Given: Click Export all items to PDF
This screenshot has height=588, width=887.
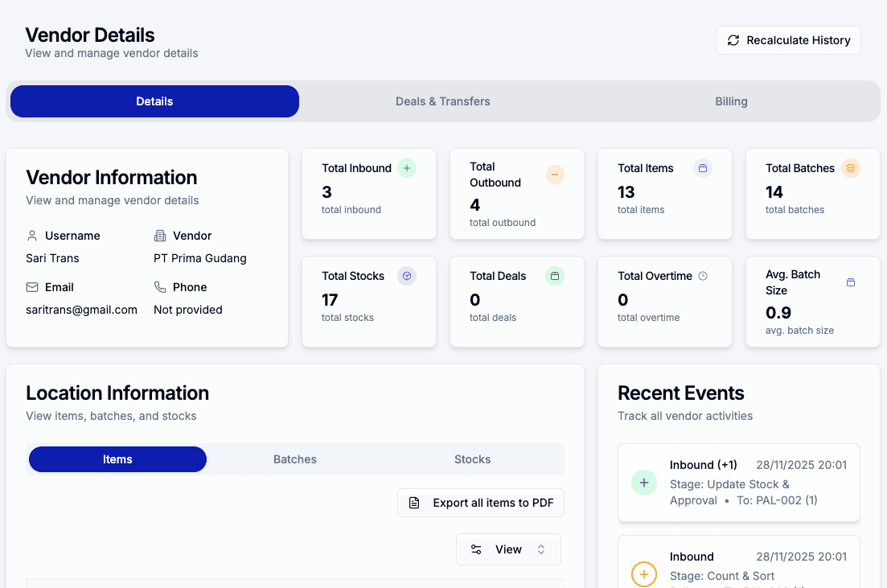Looking at the screenshot, I should tap(480, 502).
